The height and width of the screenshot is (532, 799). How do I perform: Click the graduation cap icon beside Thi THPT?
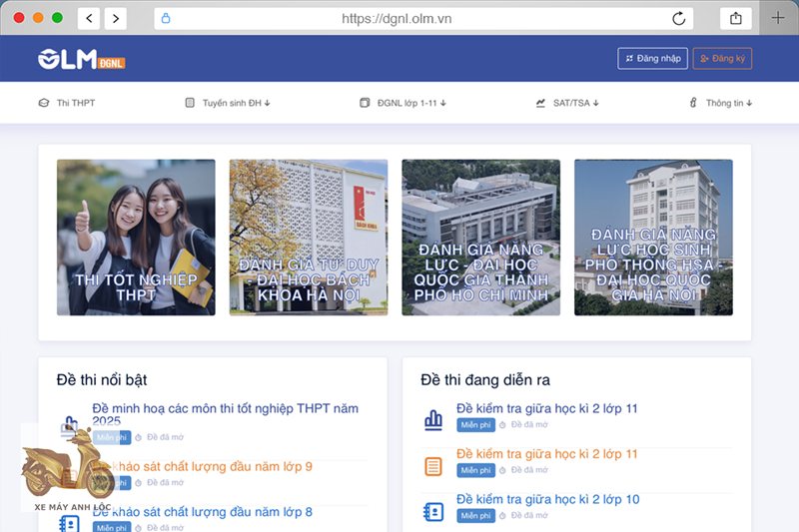point(44,103)
